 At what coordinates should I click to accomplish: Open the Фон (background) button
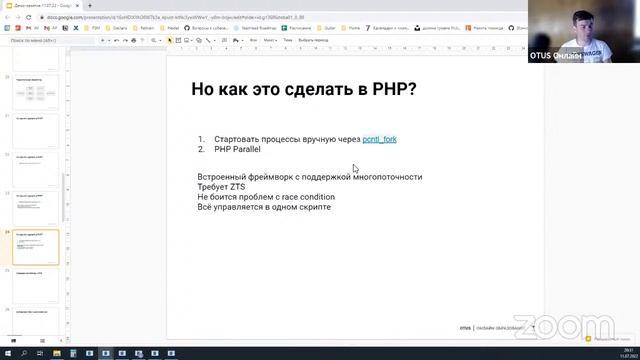[253, 40]
